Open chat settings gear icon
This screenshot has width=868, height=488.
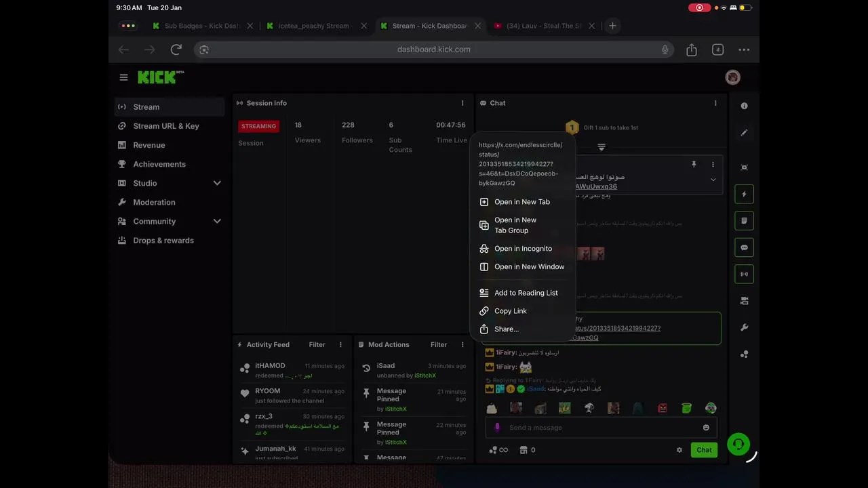coord(679,450)
